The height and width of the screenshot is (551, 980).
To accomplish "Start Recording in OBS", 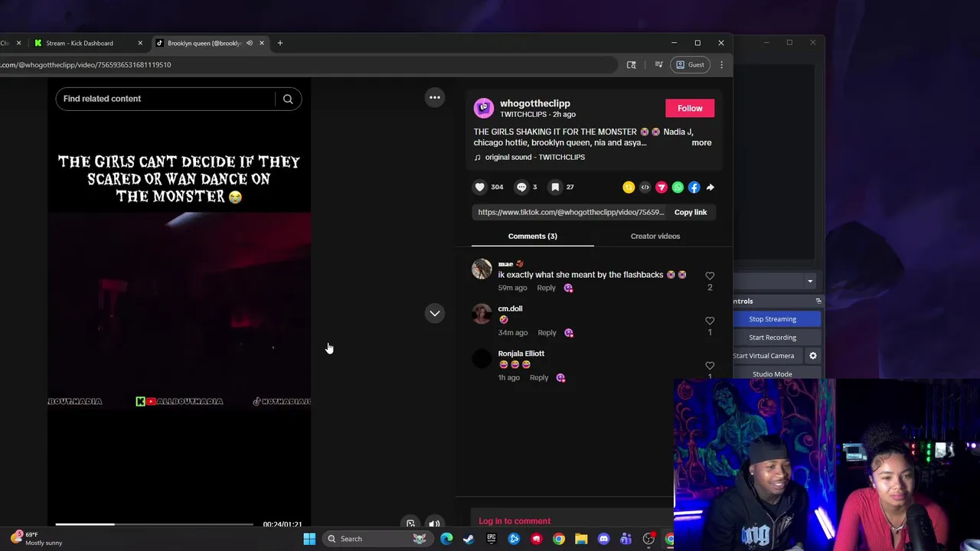I will [773, 337].
